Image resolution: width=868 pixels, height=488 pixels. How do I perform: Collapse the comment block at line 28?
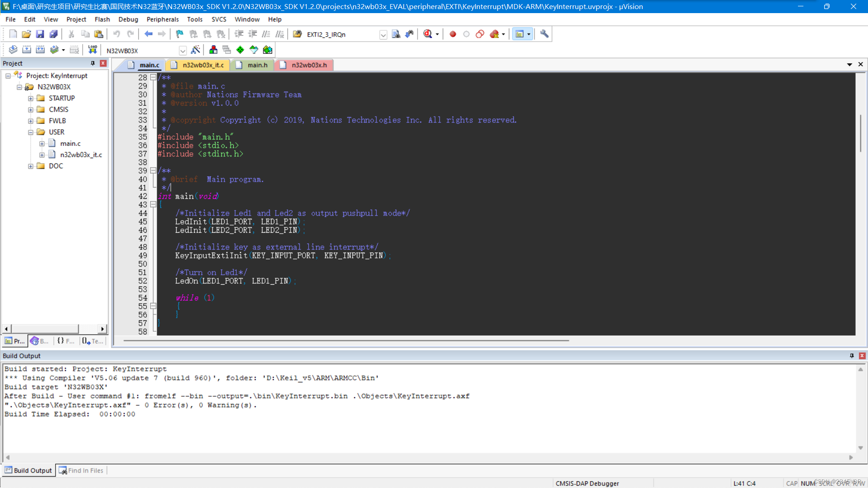(x=153, y=77)
